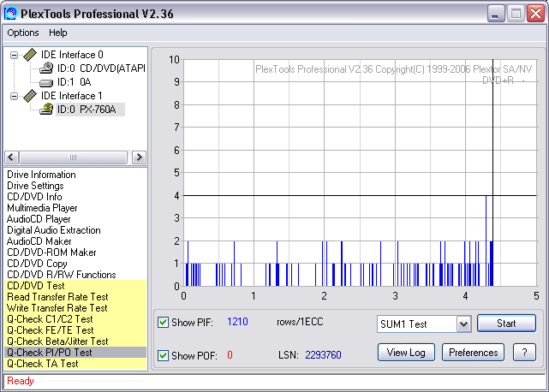Collapse the IDE Interface 1 tree node
This screenshot has width=549, height=392.
coord(14,96)
